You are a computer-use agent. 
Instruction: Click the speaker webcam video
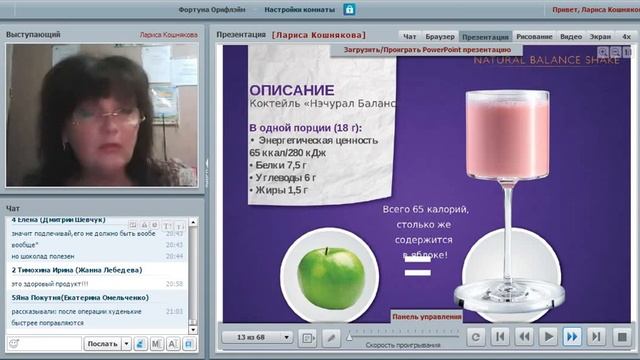(102, 115)
